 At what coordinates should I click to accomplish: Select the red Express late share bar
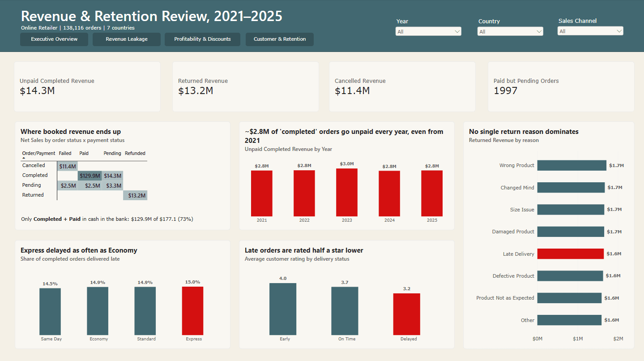point(192,311)
